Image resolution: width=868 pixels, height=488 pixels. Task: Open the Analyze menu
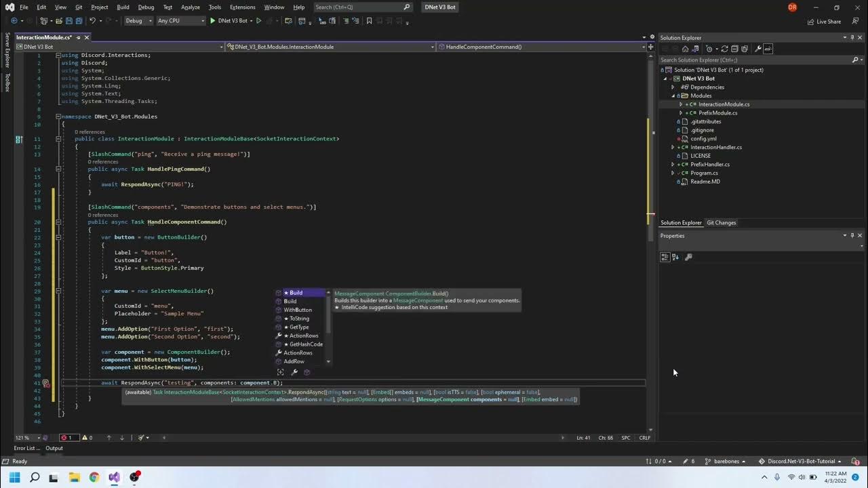(191, 7)
